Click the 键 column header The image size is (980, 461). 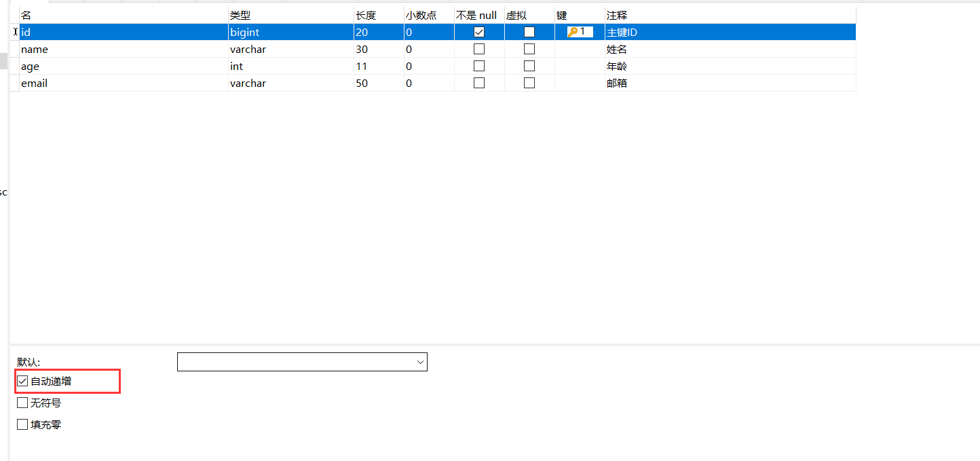pyautogui.click(x=580, y=15)
